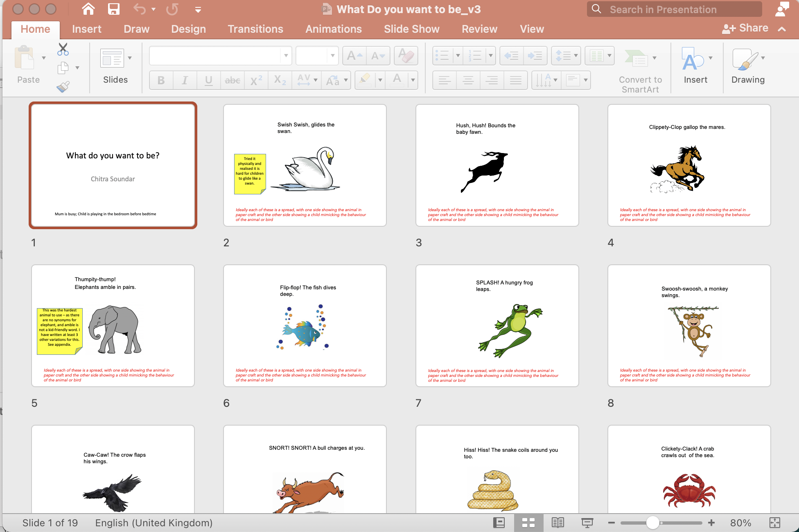Toggle Italic formatting
Screen dimensions: 799x532
[185, 80]
